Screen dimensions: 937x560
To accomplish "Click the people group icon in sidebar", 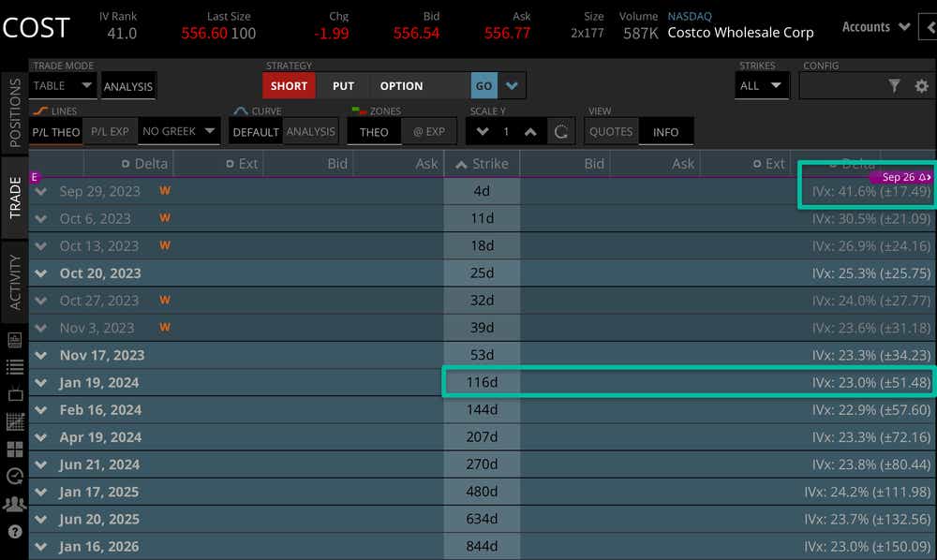I will pos(14,504).
